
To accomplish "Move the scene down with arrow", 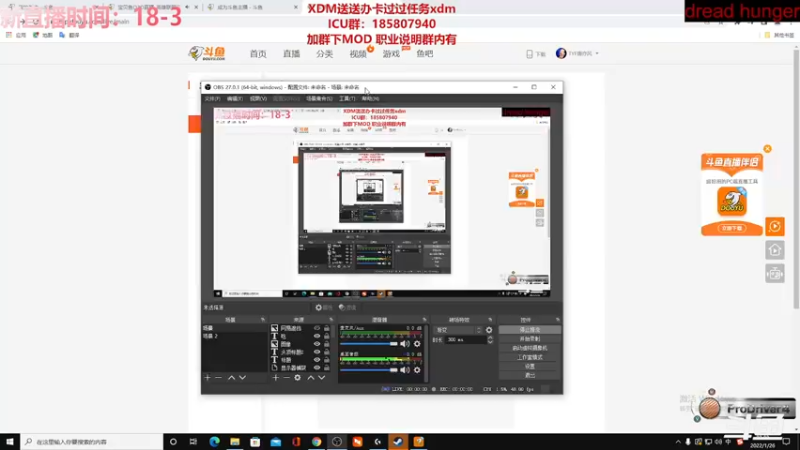I will point(242,378).
